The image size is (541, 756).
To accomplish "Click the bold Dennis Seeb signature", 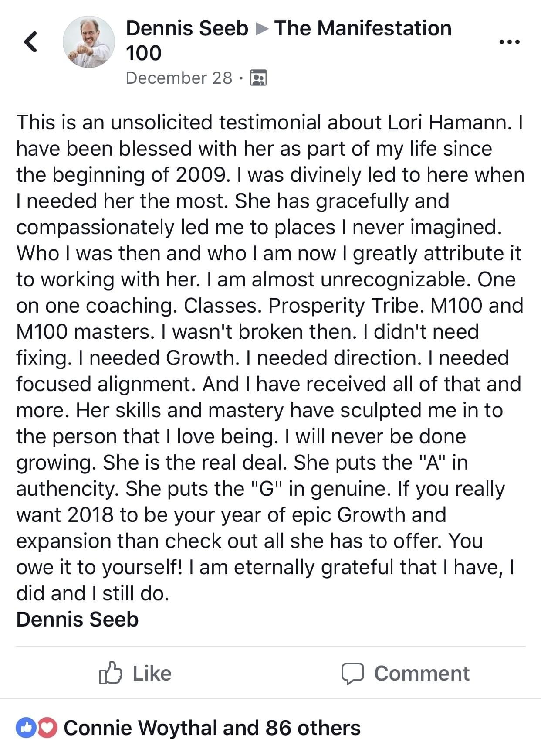I will pyautogui.click(x=78, y=620).
